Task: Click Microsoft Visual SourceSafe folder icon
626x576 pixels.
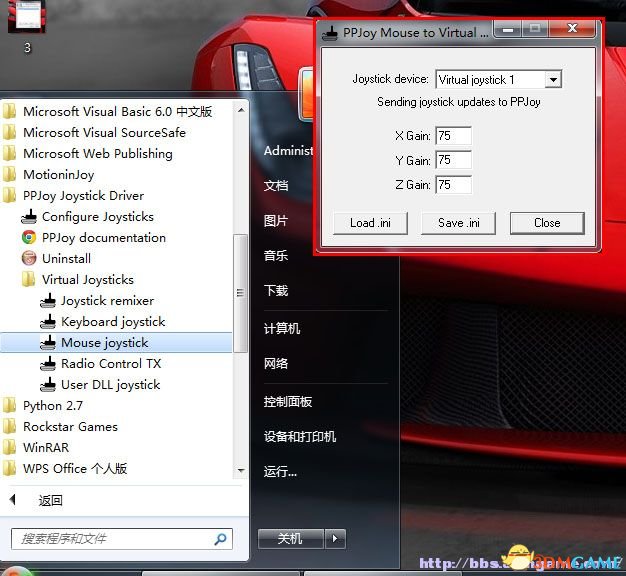Action: (9, 133)
